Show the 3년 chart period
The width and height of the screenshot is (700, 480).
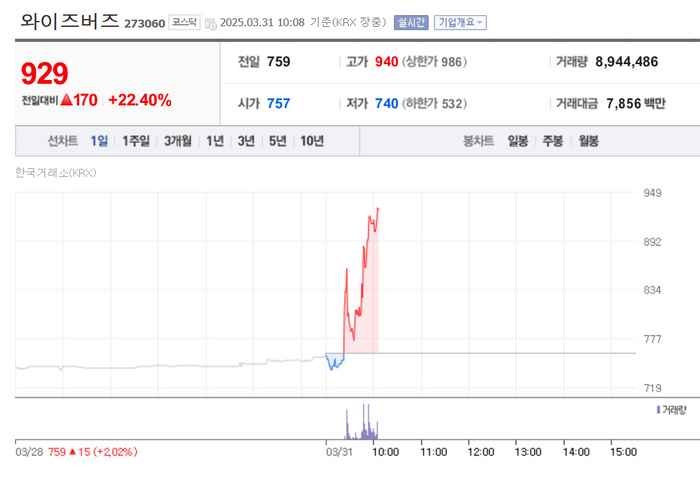pos(246,141)
